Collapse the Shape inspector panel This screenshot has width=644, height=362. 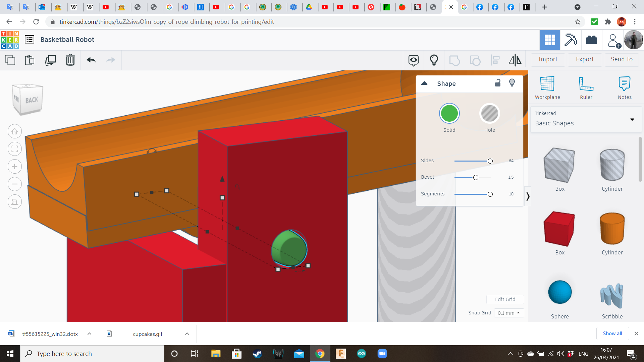click(424, 83)
